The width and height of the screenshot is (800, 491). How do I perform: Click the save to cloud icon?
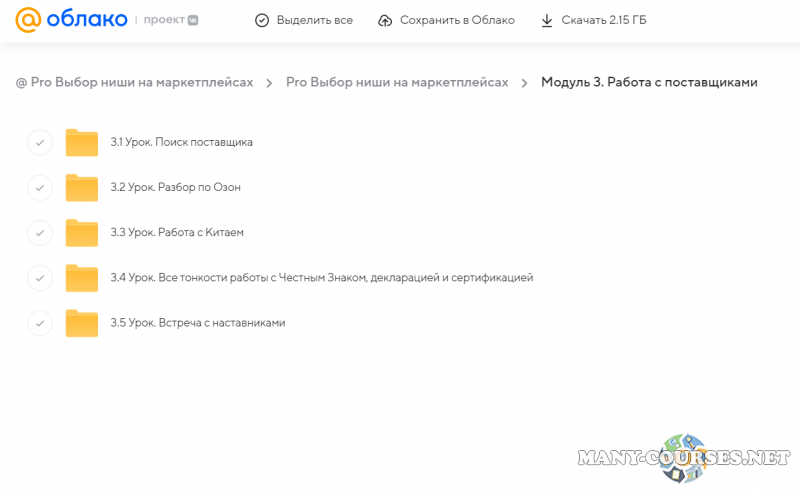click(385, 20)
